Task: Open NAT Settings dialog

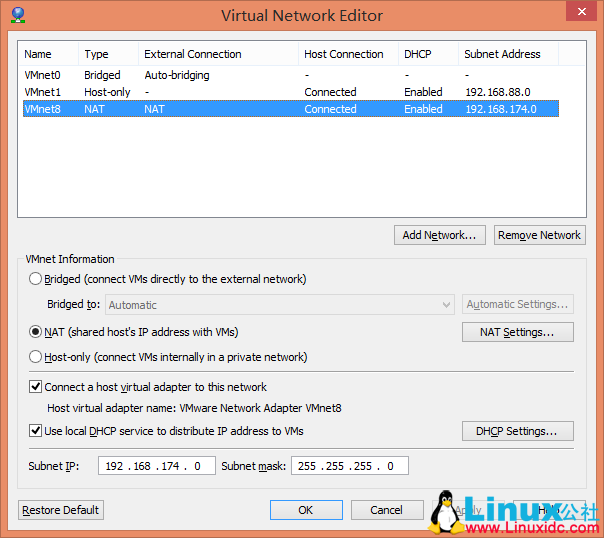Action: click(518, 332)
